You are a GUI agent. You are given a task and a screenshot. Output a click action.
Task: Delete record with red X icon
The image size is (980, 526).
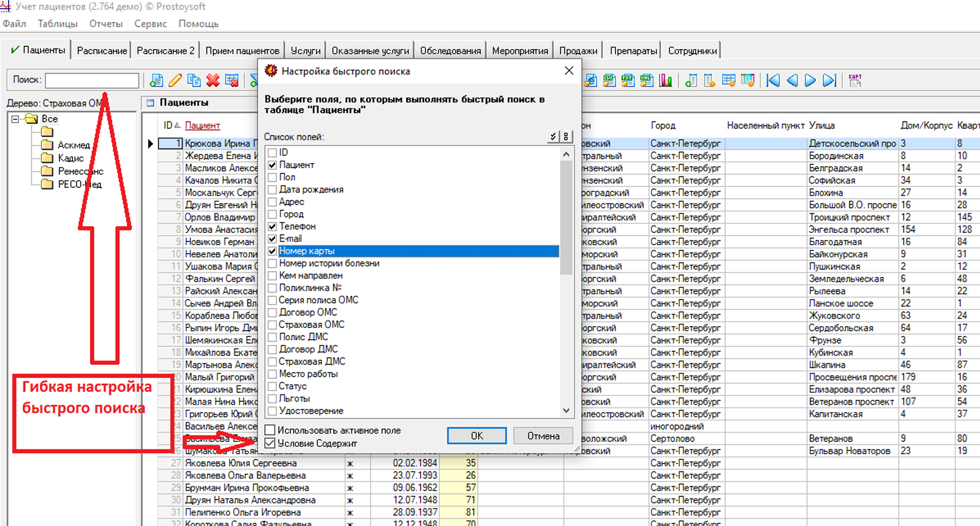(213, 80)
